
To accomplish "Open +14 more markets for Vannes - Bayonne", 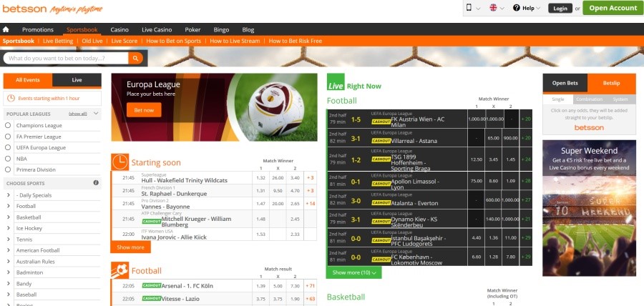I will point(311,204).
